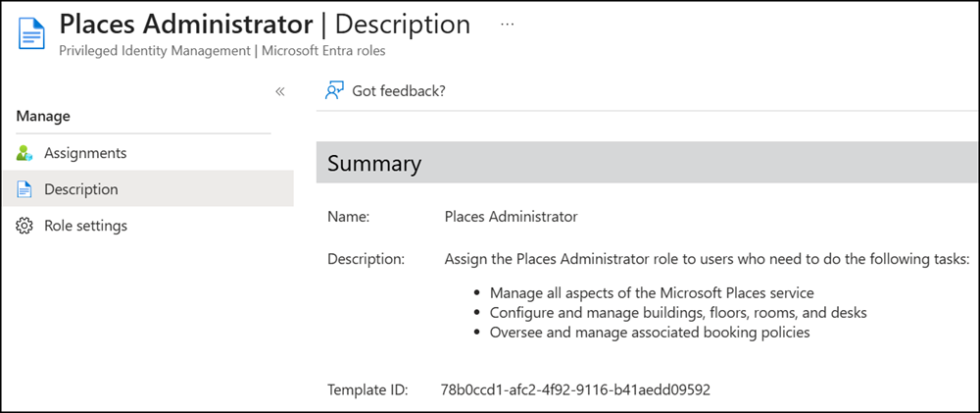Collapse the sidebar with double chevron
The image size is (980, 413).
(280, 91)
